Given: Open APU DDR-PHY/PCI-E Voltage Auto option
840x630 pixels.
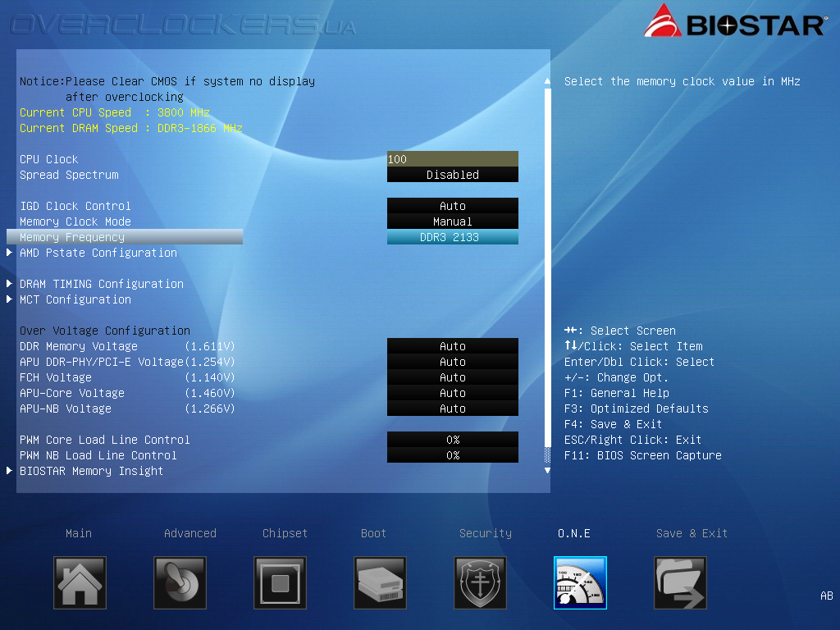Looking at the screenshot, I should [x=453, y=362].
